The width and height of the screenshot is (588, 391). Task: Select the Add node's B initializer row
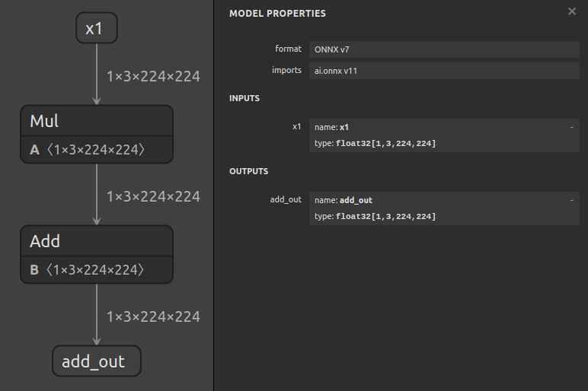(x=96, y=269)
